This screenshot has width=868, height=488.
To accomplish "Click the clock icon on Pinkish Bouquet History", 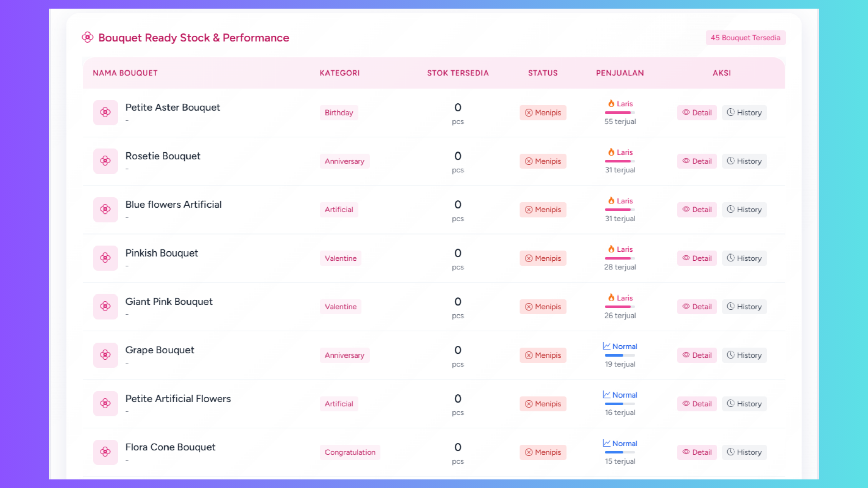I will (731, 258).
